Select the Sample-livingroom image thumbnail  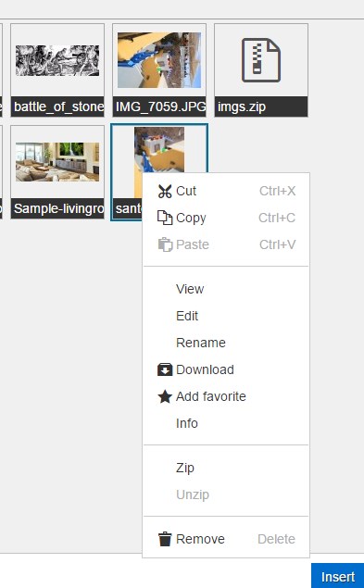coord(57,162)
